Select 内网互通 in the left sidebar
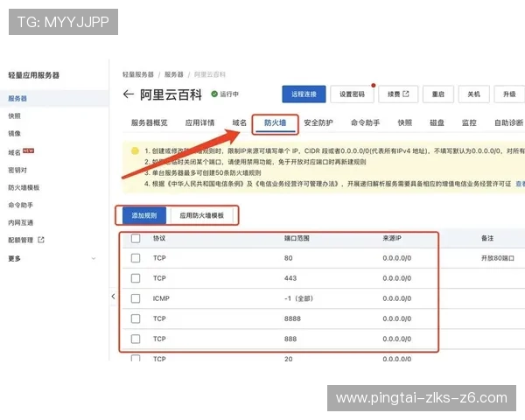Screen dimensions: 525x420 [x=20, y=222]
